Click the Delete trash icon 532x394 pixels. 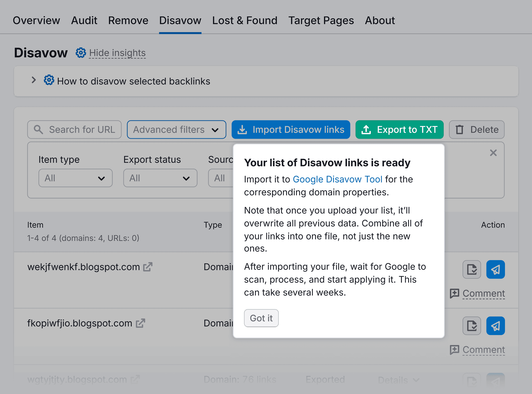pos(459,129)
